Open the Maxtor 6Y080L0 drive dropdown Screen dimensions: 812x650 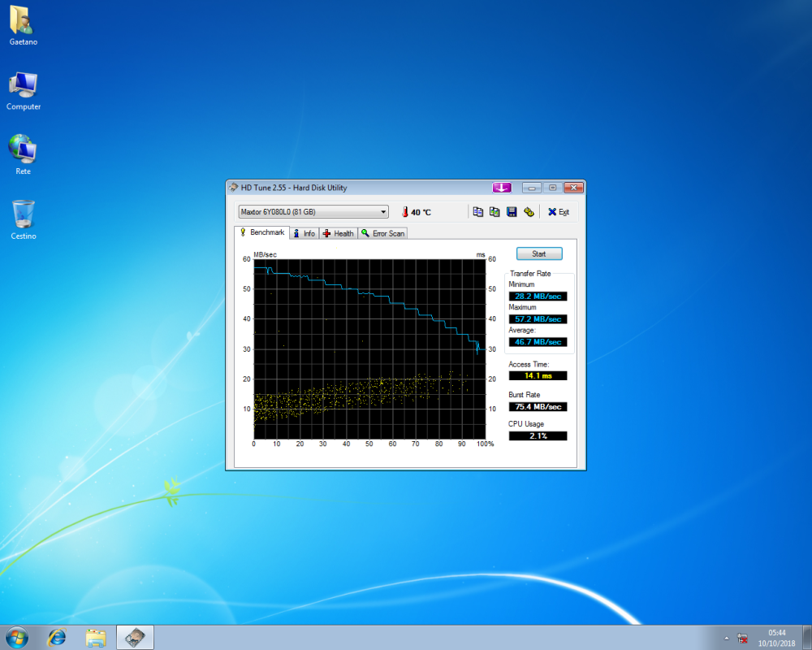click(382, 211)
